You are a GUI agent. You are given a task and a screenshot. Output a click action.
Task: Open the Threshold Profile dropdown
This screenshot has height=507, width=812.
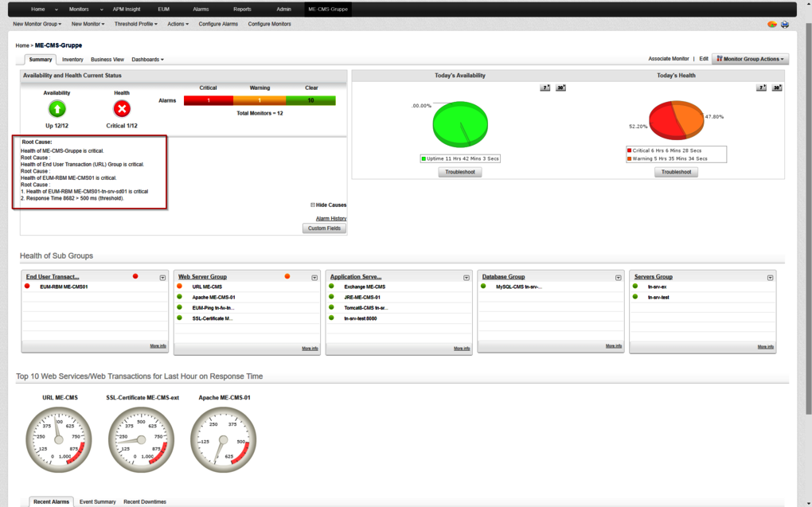point(136,25)
